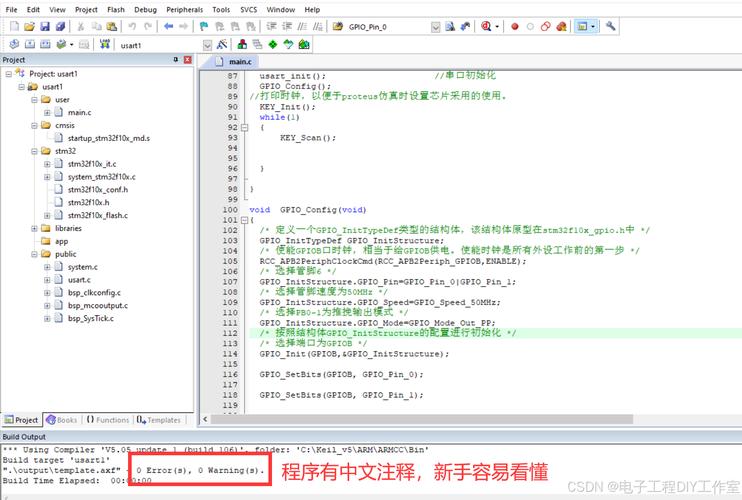Open Options for Target magic wand icon
The image size is (742, 500).
pos(221,44)
